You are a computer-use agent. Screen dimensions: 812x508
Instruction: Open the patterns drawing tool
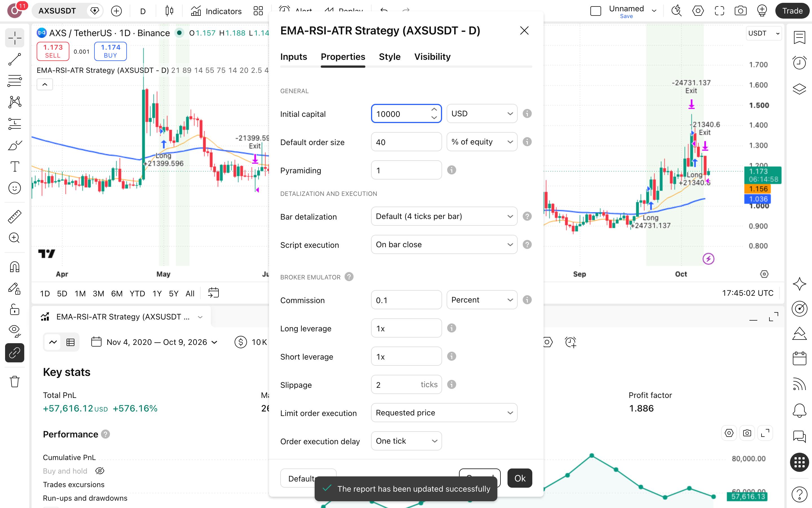point(15,102)
